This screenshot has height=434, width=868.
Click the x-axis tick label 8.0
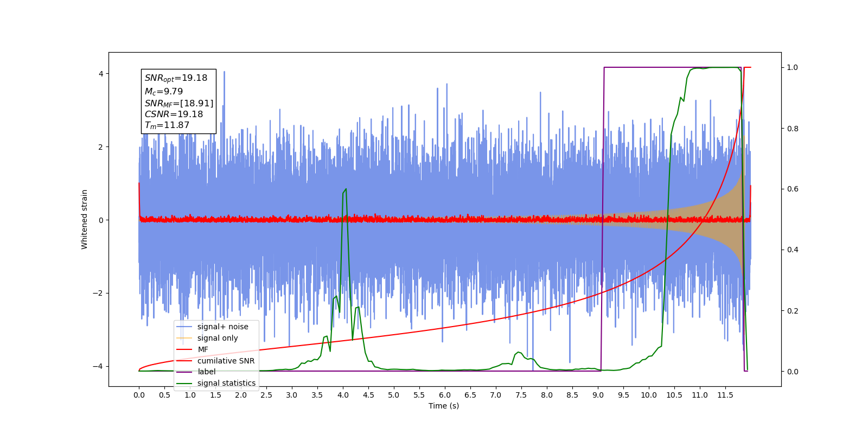point(547,395)
